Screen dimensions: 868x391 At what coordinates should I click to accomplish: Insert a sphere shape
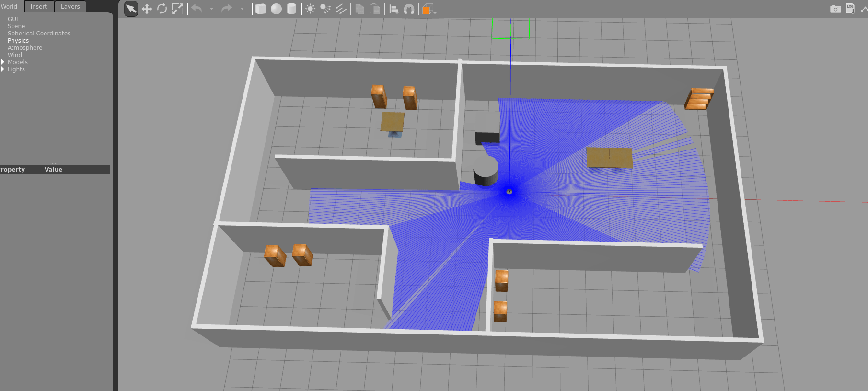tap(276, 9)
